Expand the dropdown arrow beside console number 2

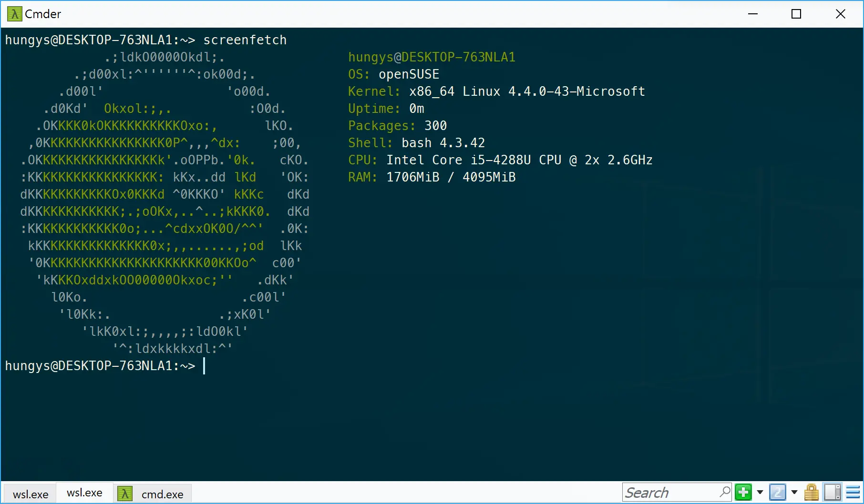(794, 492)
